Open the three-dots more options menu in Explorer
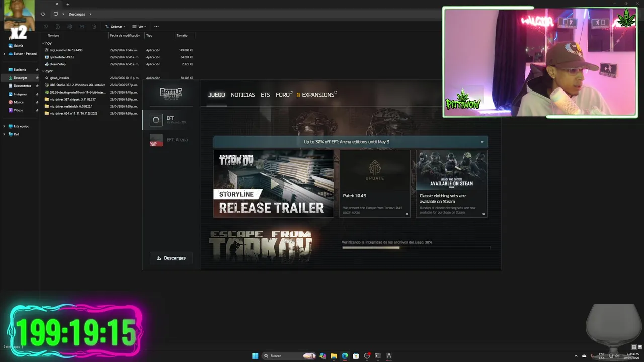The image size is (644, 362). 156,27
